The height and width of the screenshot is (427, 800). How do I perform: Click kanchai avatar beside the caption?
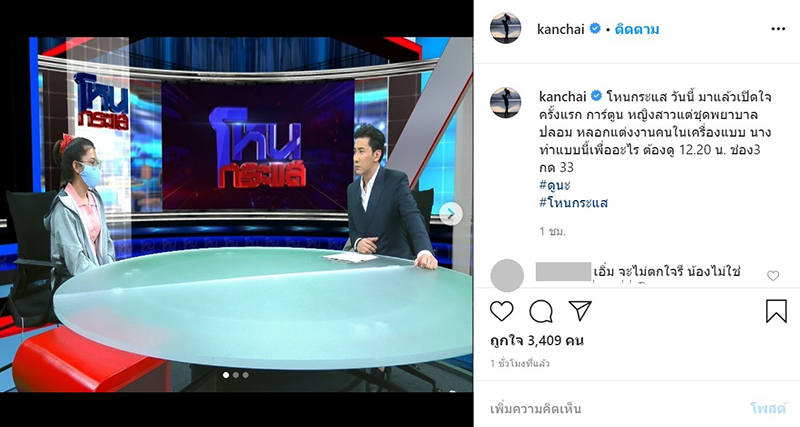click(x=506, y=103)
